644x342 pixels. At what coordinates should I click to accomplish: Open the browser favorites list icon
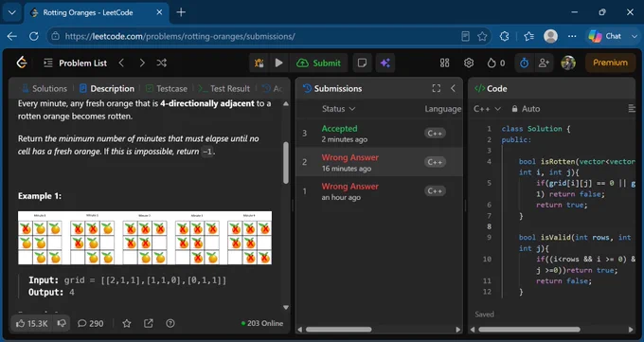528,36
